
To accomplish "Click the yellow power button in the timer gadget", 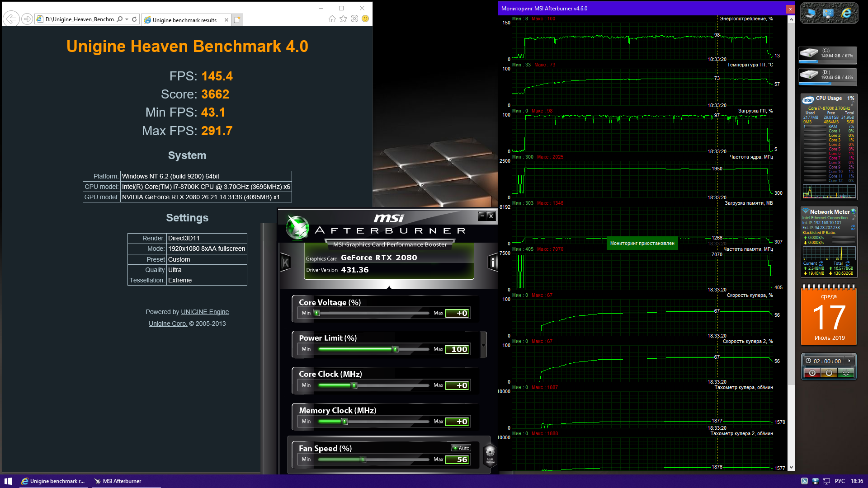I will click(829, 373).
